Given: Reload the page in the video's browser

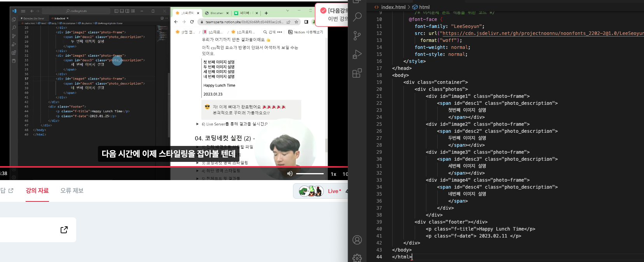Looking at the screenshot, I should (x=192, y=22).
